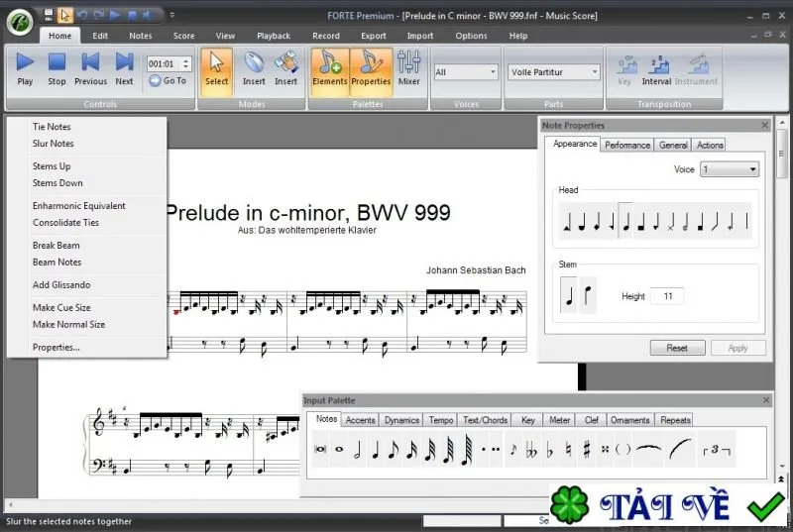This screenshot has height=532, width=793.
Task: Click the Interval transposition icon
Action: point(656,70)
